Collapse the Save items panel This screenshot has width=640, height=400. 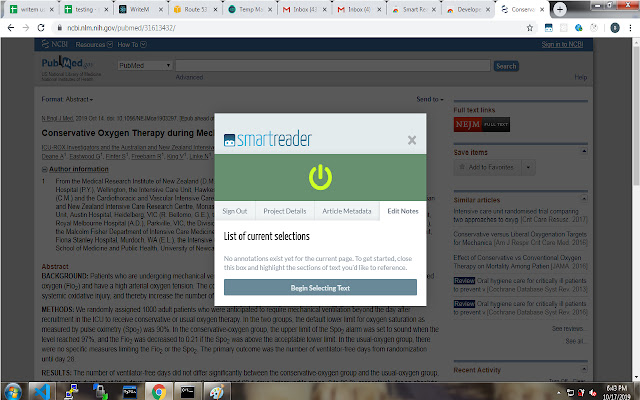584,151
